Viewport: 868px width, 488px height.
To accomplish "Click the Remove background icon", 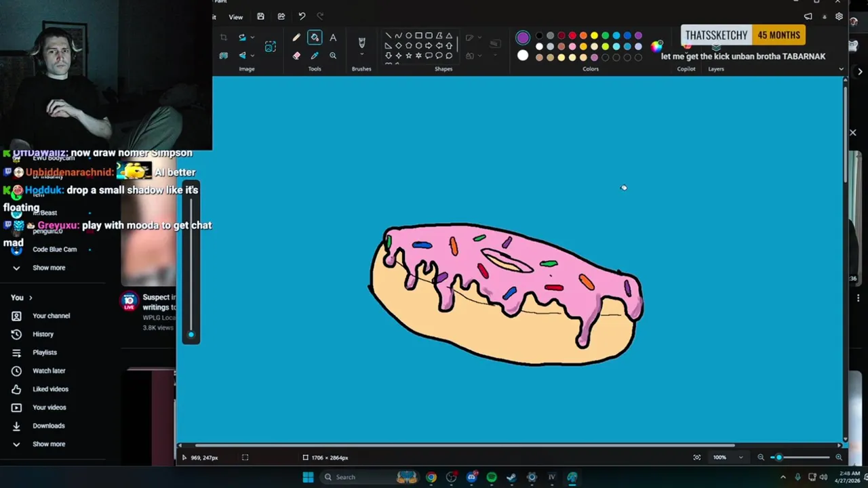I will click(x=224, y=56).
